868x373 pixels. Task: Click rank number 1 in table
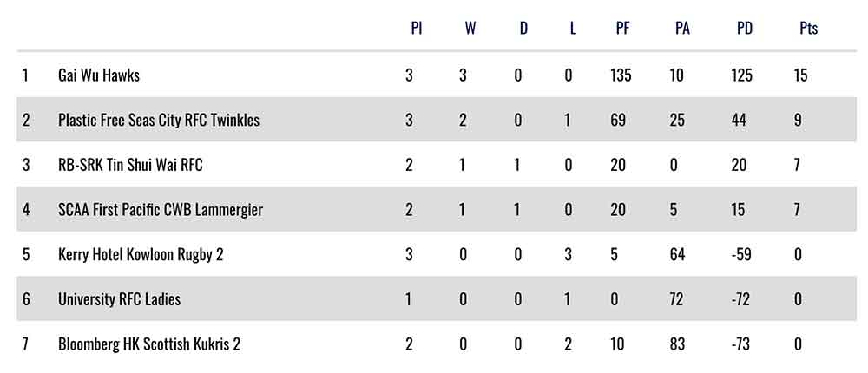[25, 75]
